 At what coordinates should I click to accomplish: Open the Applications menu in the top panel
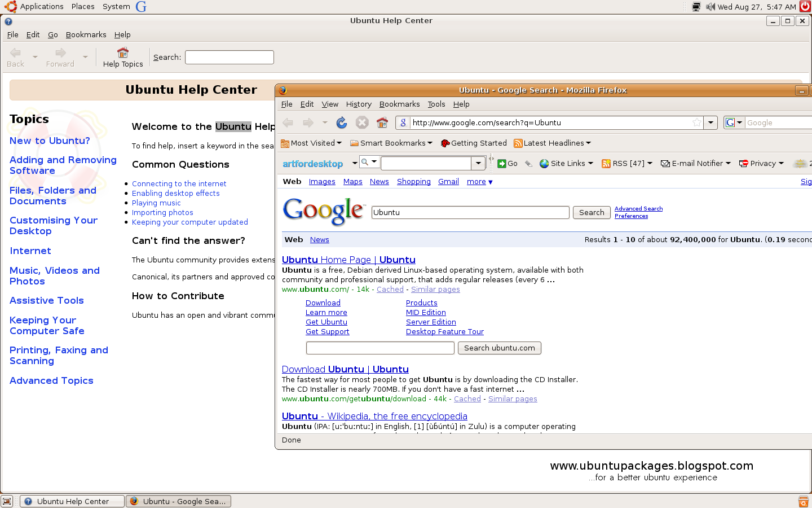coord(42,7)
